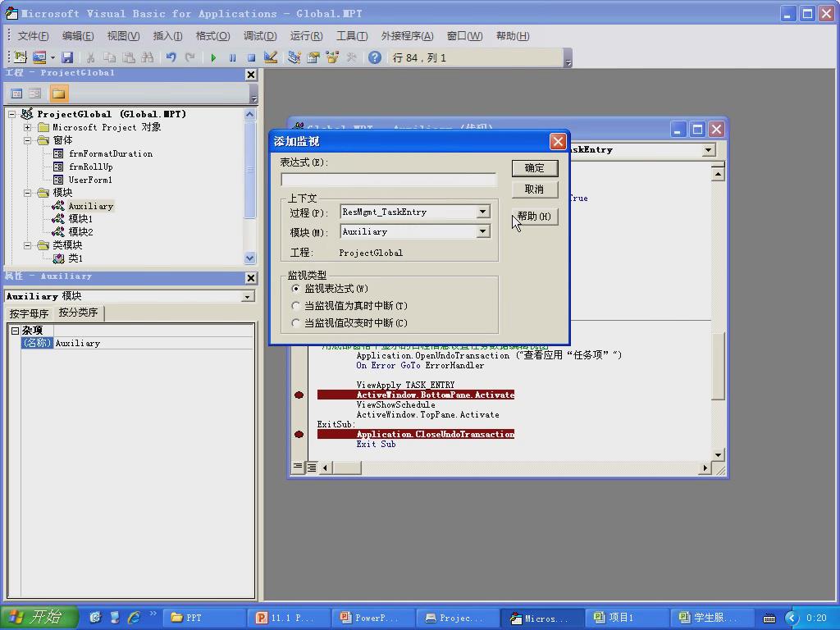The width and height of the screenshot is (840, 630).
Task: Click the View Microsoft Project toolbar icon
Action: coord(21,57)
